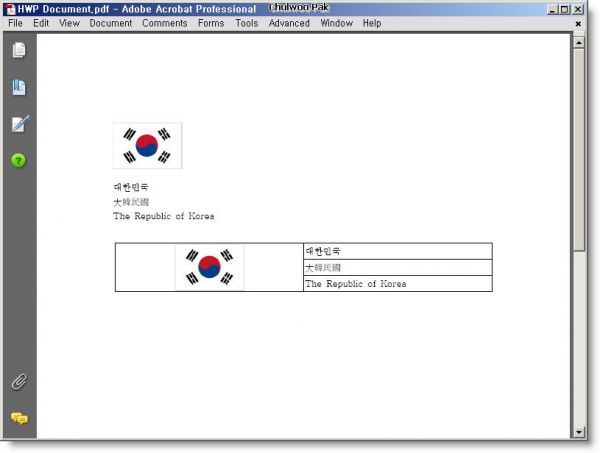Click the green How To help icon
Viewport: 600px width, 453px height.
(x=18, y=160)
